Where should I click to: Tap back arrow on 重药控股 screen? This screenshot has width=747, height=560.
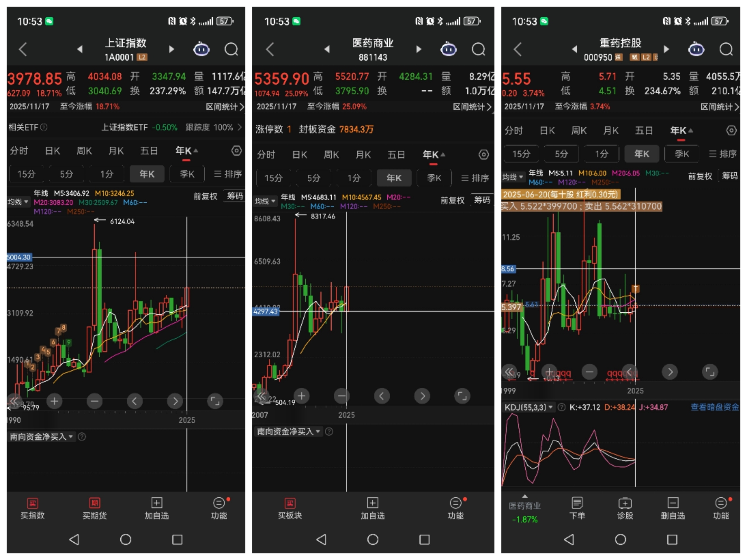click(517, 49)
